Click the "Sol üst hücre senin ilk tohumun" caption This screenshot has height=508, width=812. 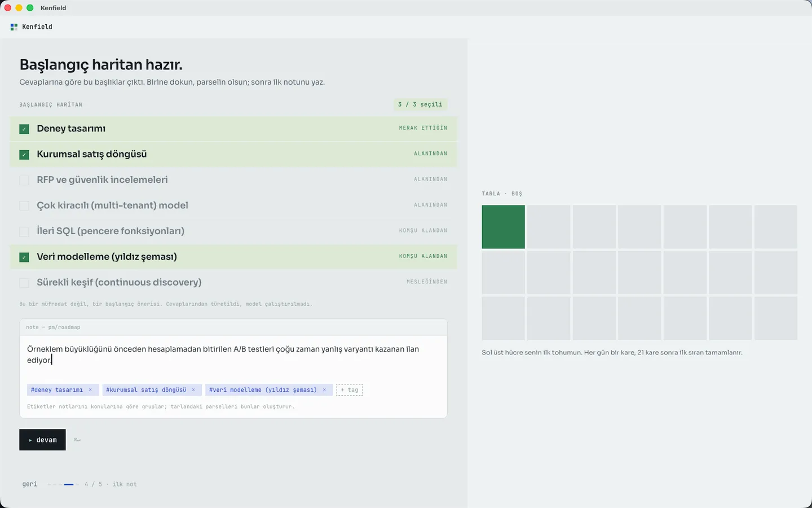click(x=612, y=353)
